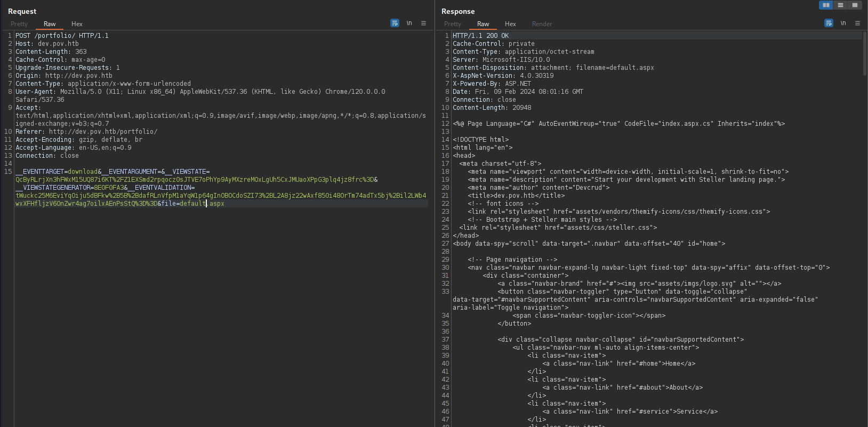This screenshot has height=427, width=868.
Task: Click the 'Content-Length: 363' request header
Action: pos(51,52)
